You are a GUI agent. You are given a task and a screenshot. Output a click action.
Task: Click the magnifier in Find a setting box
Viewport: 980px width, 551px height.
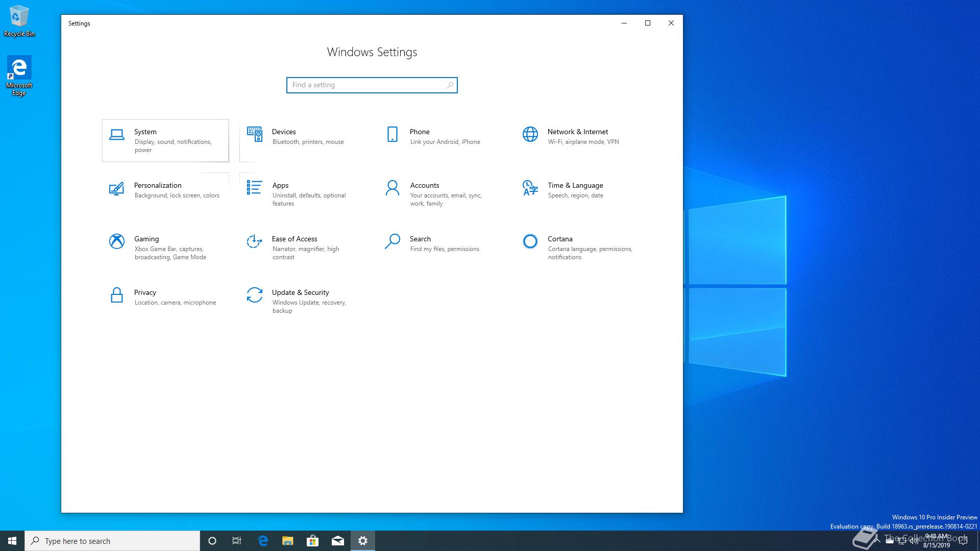[x=450, y=85]
